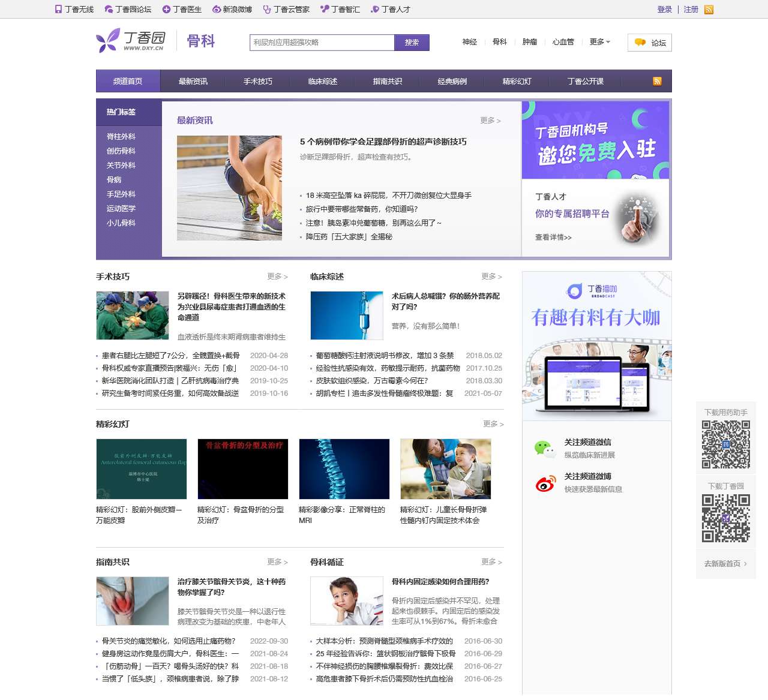Open the spine MRI slide thumbnail
Image resolution: width=768 pixels, height=700 pixels.
click(x=344, y=468)
